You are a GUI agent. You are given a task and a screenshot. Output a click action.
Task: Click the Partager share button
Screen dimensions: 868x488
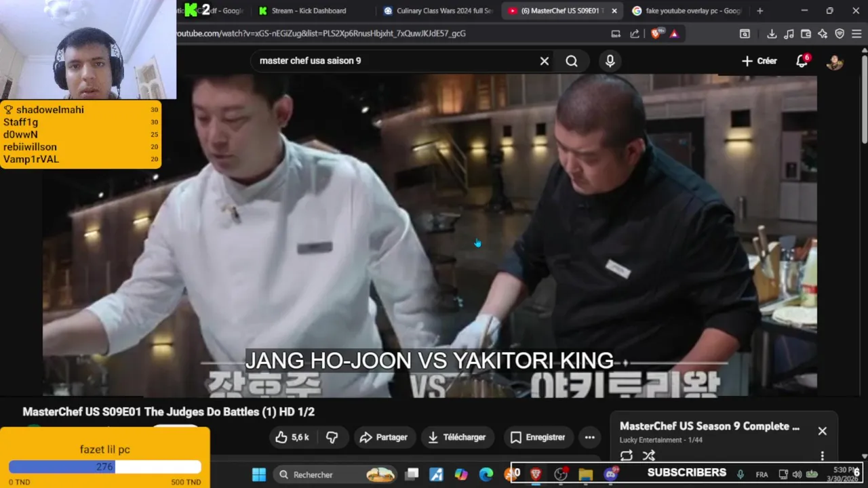(x=383, y=437)
